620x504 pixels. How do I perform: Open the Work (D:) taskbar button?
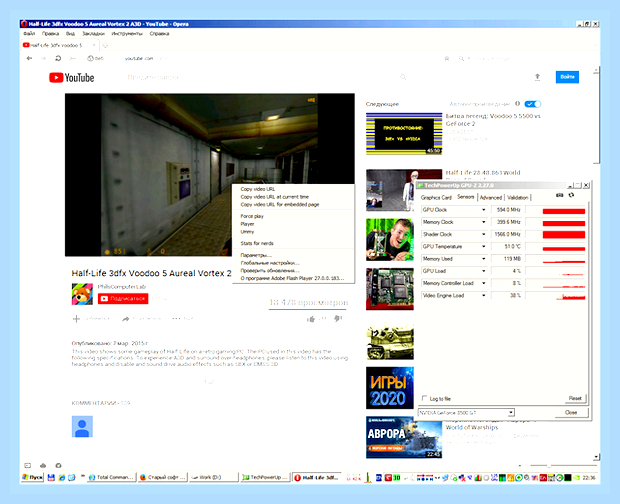click(214, 478)
